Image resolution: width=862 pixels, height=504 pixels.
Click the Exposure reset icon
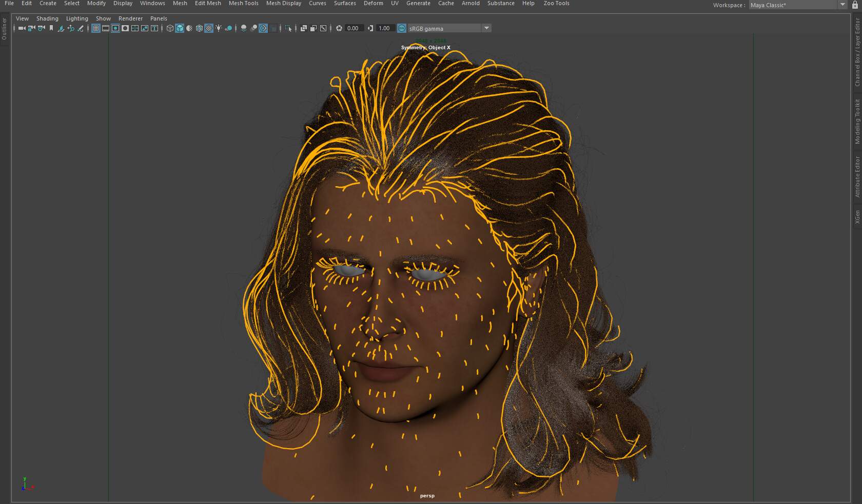(x=339, y=28)
